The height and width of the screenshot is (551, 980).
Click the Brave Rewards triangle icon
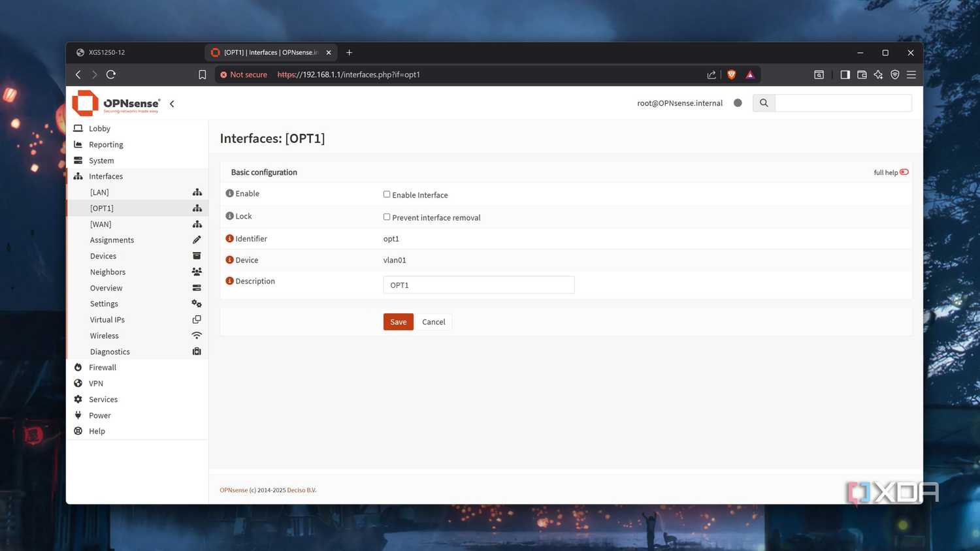point(750,74)
